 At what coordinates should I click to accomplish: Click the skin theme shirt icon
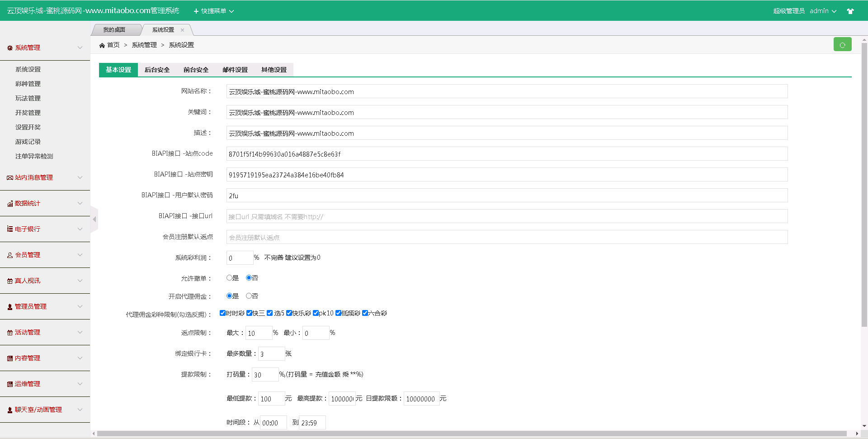[850, 11]
